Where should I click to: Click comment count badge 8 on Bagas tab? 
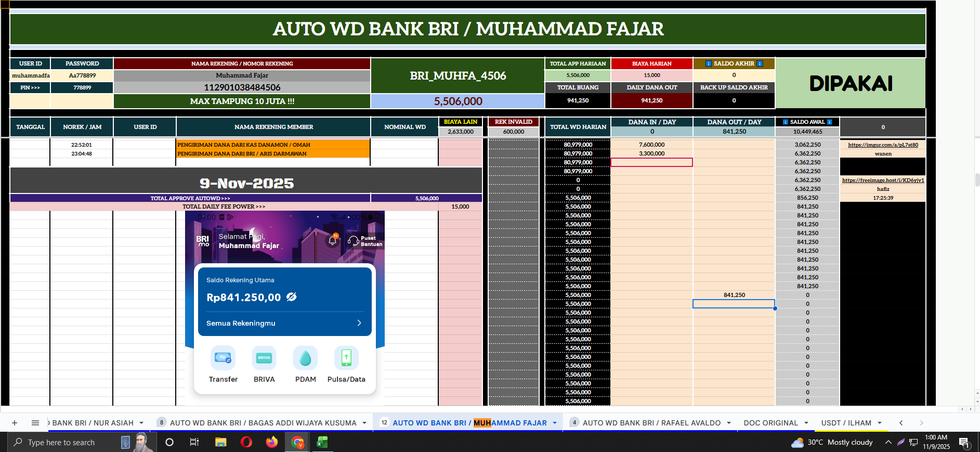click(162, 422)
